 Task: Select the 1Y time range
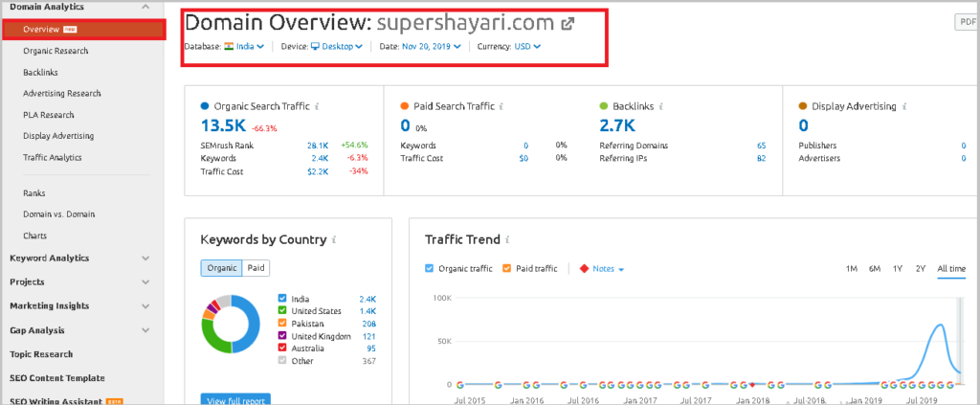[898, 269]
